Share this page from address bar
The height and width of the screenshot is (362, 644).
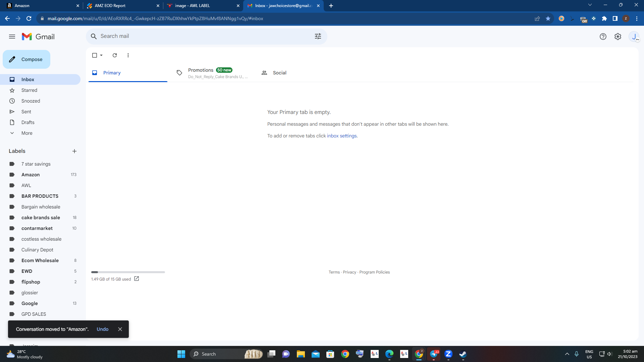pos(537,18)
